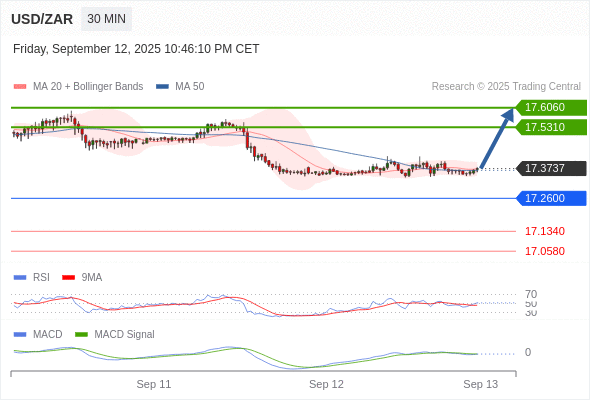Click the blue upward forecast arrow
The height and width of the screenshot is (400, 590).
[x=497, y=138]
